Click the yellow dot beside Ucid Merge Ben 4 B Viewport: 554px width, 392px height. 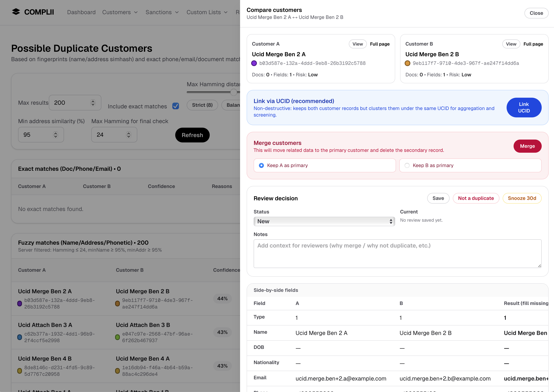tap(20, 371)
